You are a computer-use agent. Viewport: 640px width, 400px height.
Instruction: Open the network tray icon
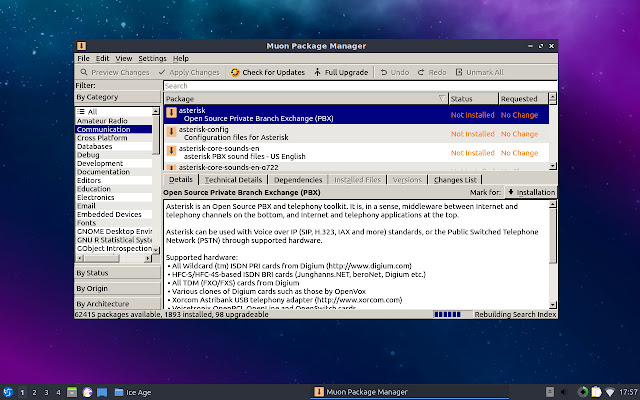click(x=610, y=392)
